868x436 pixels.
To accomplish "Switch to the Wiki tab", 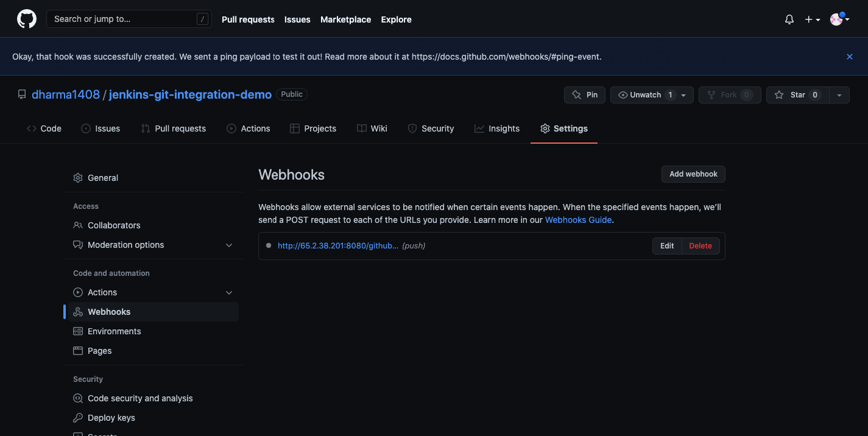I will tap(372, 128).
